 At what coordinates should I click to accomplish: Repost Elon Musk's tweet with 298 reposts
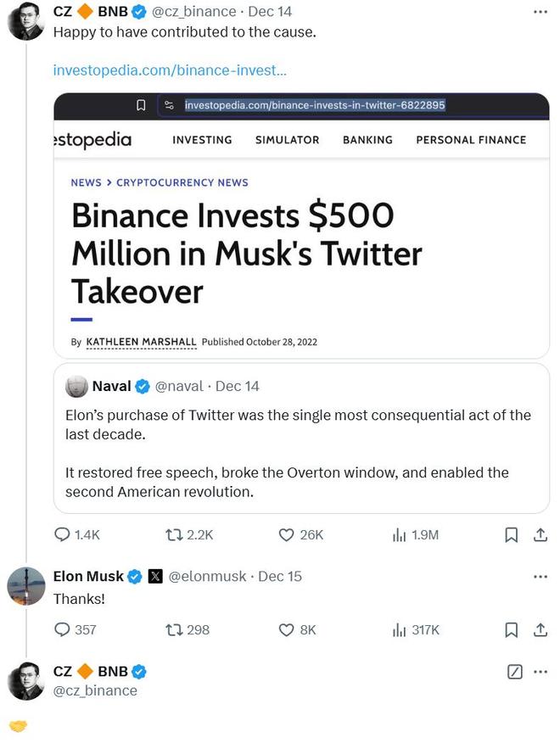point(174,629)
